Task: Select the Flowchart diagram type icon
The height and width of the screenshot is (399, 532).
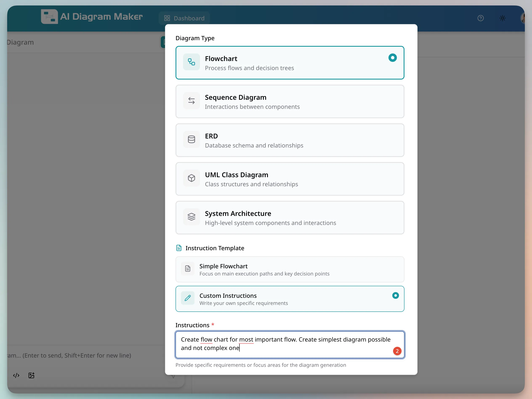Action: point(191,62)
